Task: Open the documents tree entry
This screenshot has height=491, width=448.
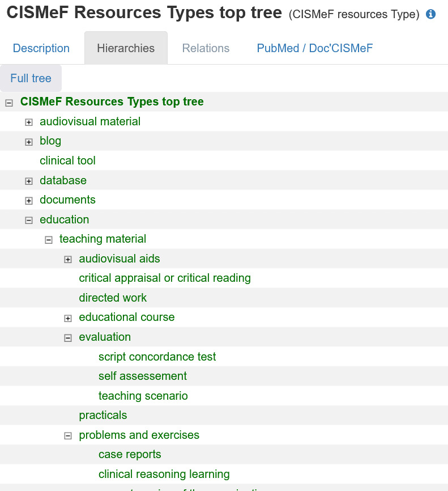Action: (67, 200)
